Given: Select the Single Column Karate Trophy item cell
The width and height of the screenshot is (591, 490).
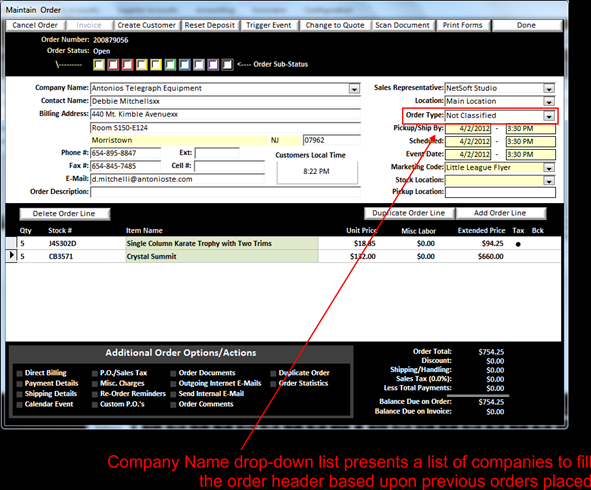Looking at the screenshot, I should point(222,243).
